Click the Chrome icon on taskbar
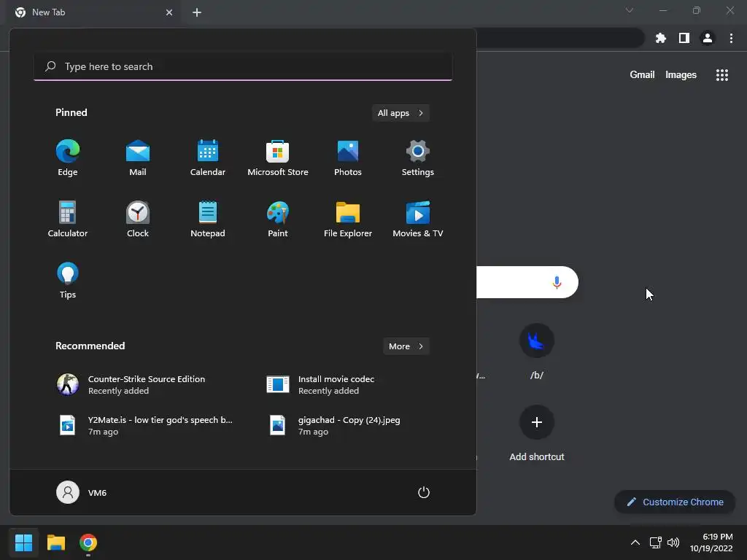This screenshot has width=747, height=560. pyautogui.click(x=88, y=542)
